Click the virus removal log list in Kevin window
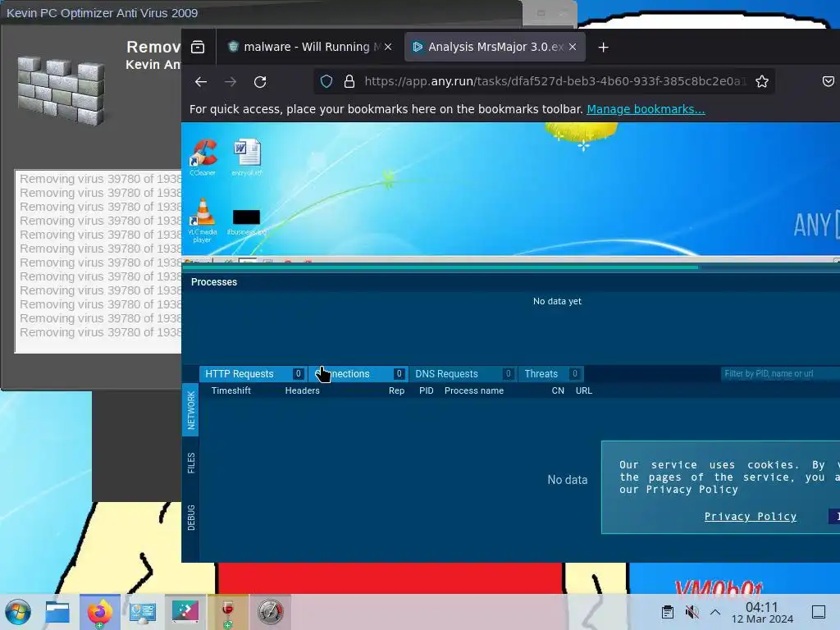Screen dimensions: 840x630 [x=98, y=262]
